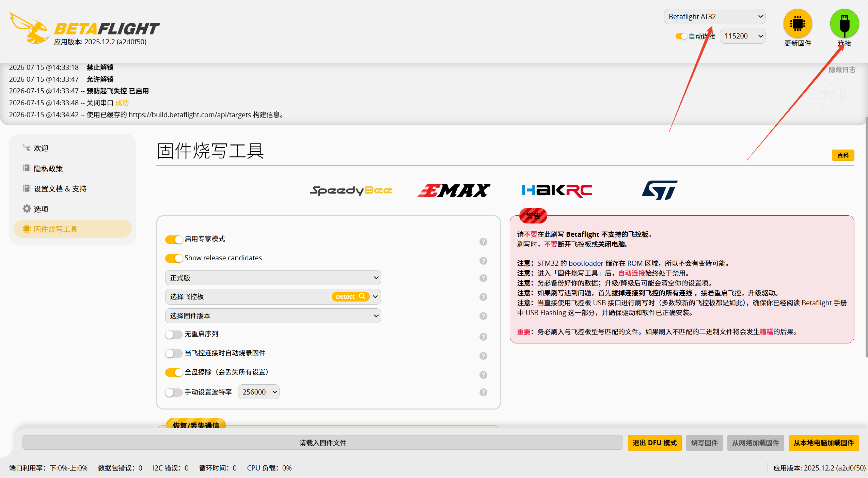868x478 pixels.
Task: Open the Betaflight AT32 port dropdown
Action: [x=714, y=16]
